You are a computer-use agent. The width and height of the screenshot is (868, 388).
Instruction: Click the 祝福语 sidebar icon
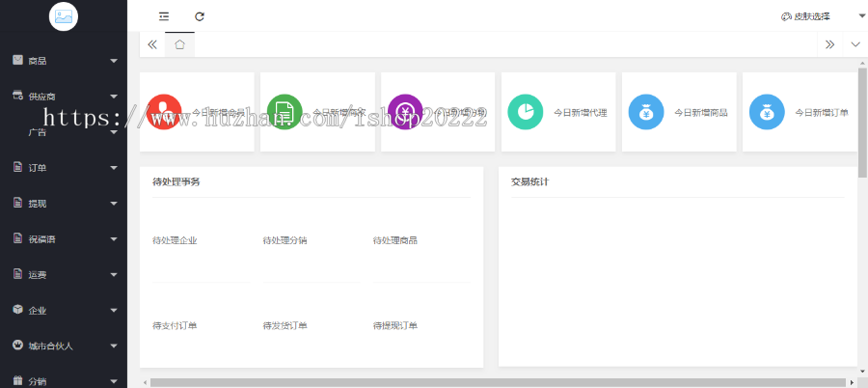point(17,238)
